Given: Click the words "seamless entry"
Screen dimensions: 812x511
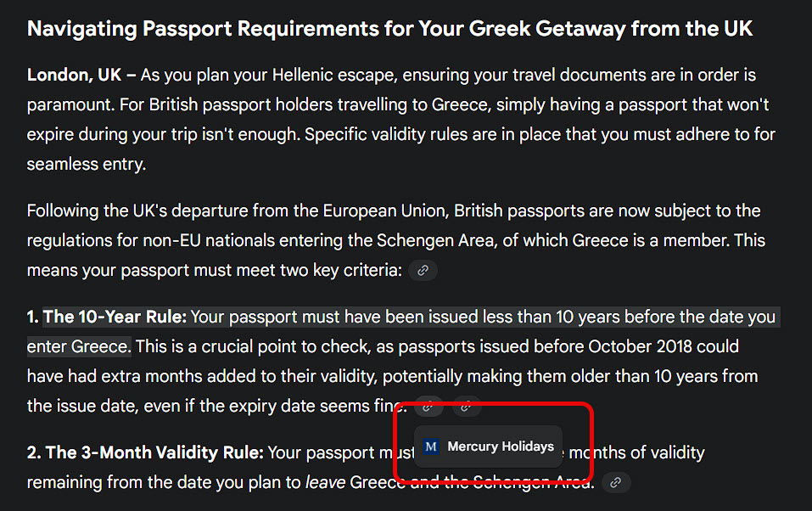Looking at the screenshot, I should click(x=86, y=165).
